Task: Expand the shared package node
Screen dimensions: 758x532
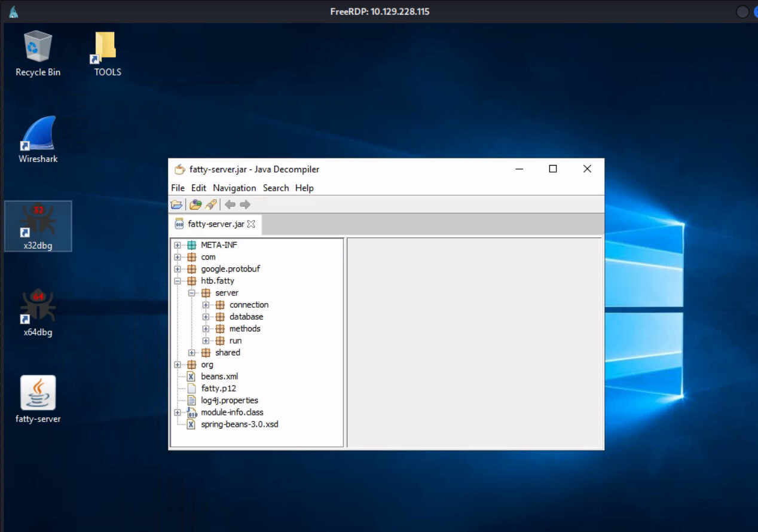Action: pos(192,353)
